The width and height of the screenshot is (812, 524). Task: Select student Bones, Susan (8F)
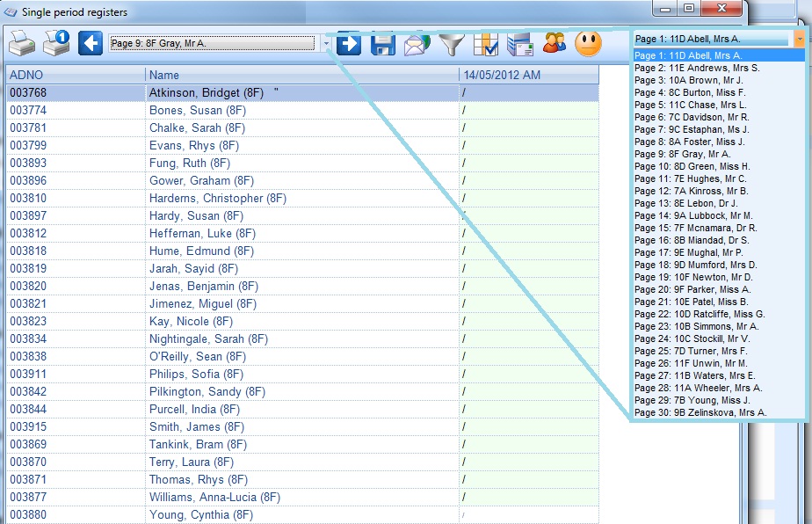point(302,111)
